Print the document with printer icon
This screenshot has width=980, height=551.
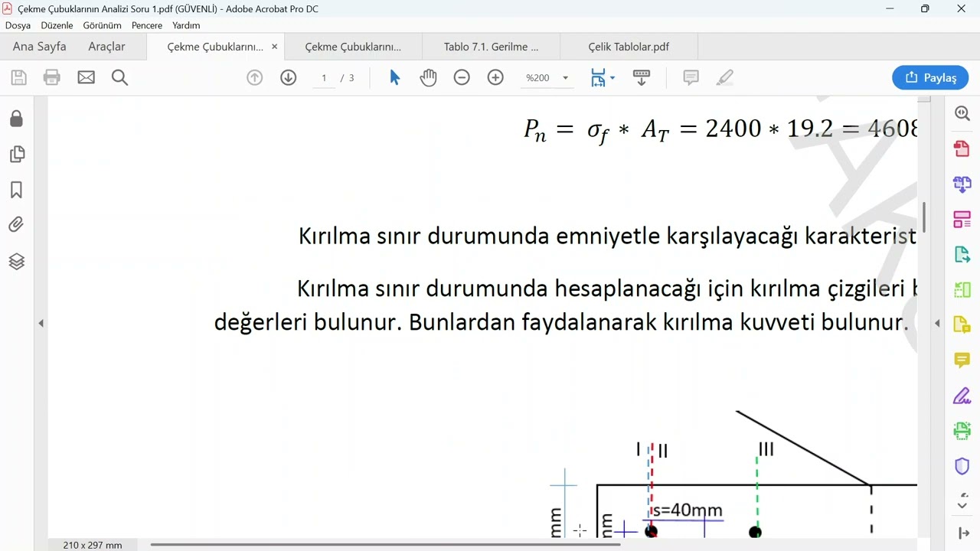[52, 77]
